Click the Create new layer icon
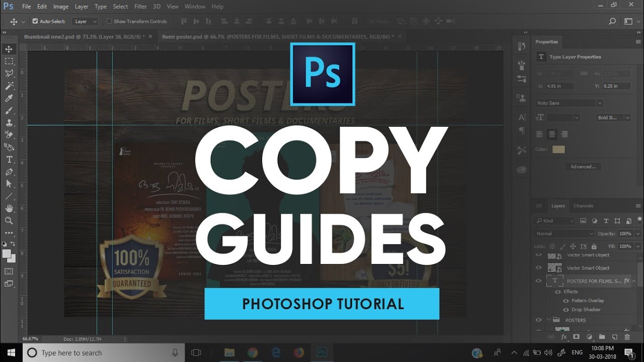Viewport: 644px width, 362px height. [614, 337]
